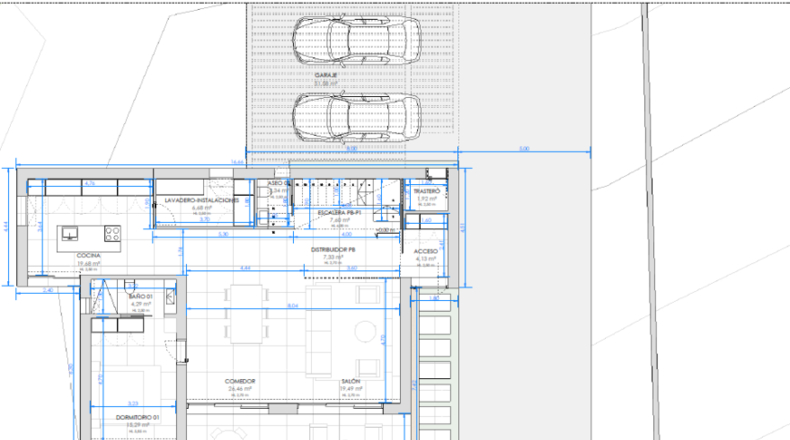This screenshot has width=790, height=440.
Task: Select the DISTRIBUIDOR PB label
Action: (333, 250)
